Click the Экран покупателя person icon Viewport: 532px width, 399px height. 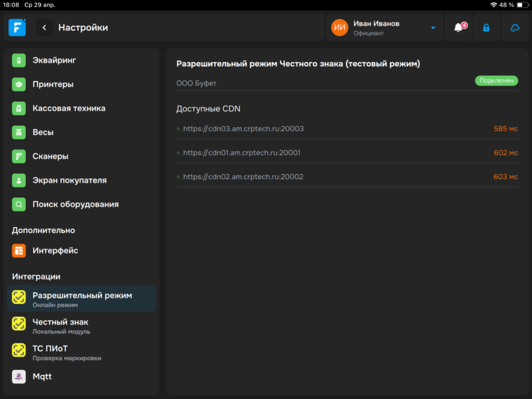(x=19, y=180)
